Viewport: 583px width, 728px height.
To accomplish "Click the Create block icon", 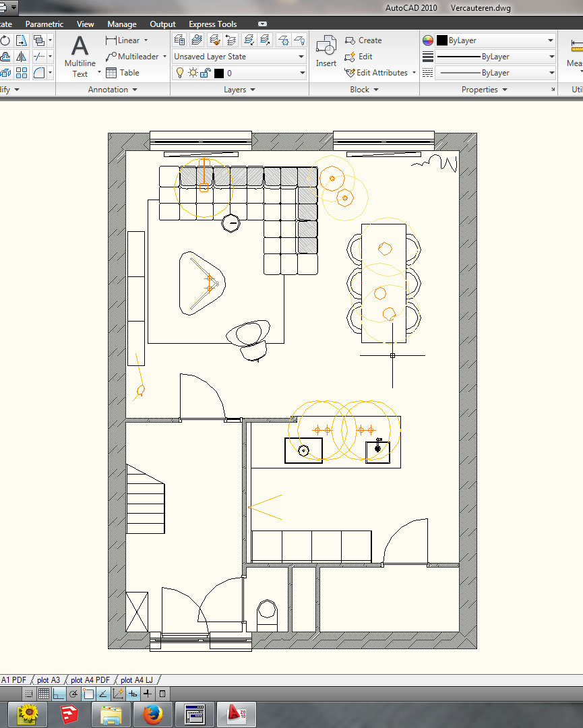I will coord(363,40).
